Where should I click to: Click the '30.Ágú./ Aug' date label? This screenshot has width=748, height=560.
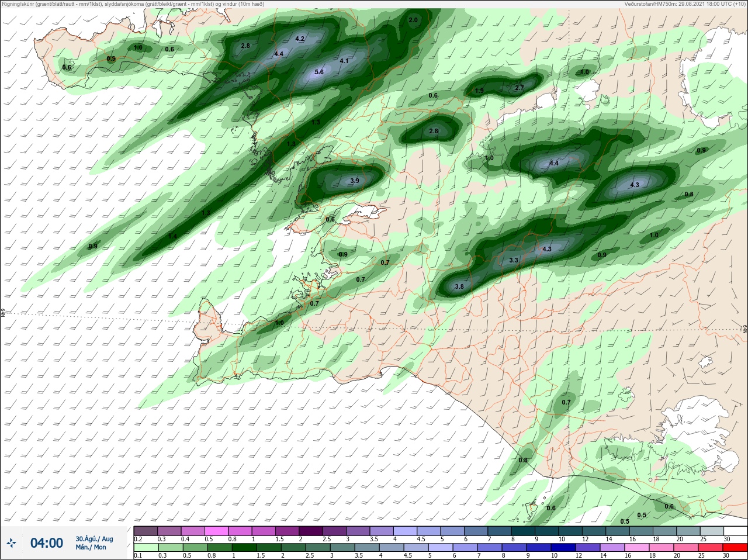[94, 539]
